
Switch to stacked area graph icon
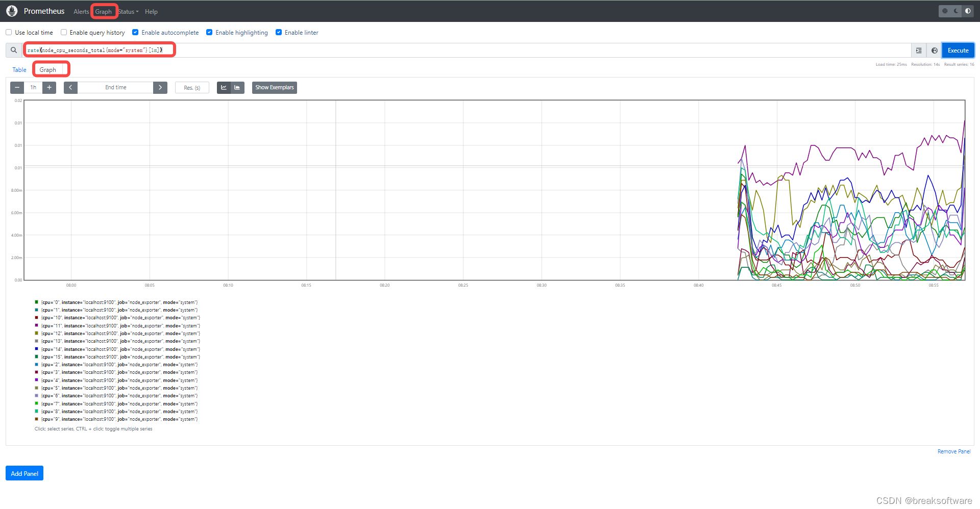tap(237, 87)
